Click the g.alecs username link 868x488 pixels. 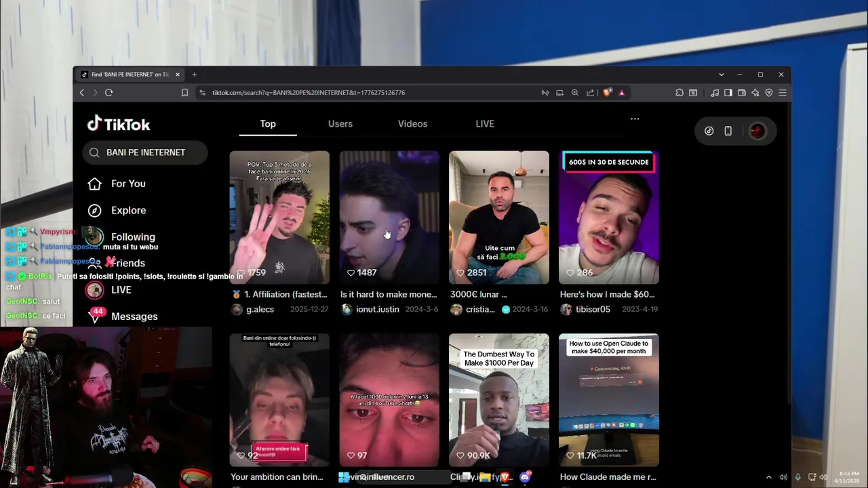tap(260, 309)
